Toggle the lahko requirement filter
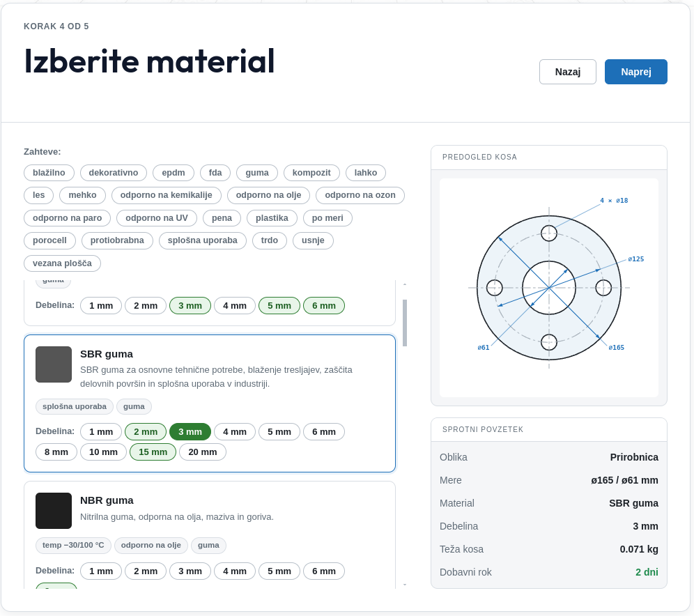694x616 pixels. pyautogui.click(x=366, y=173)
